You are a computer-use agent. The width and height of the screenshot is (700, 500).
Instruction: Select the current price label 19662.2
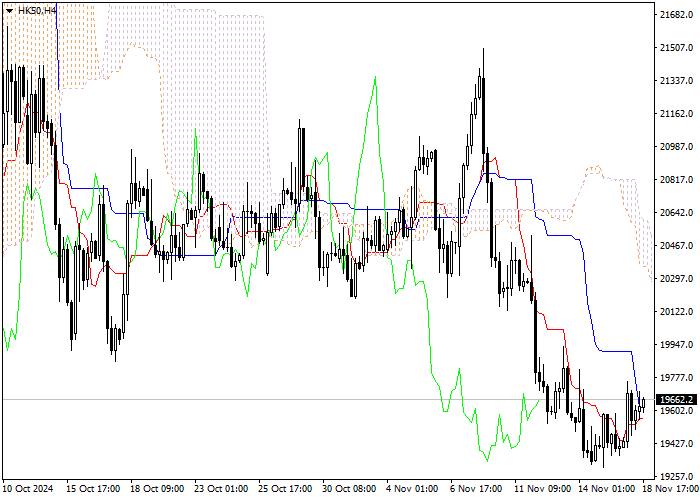pyautogui.click(x=676, y=400)
